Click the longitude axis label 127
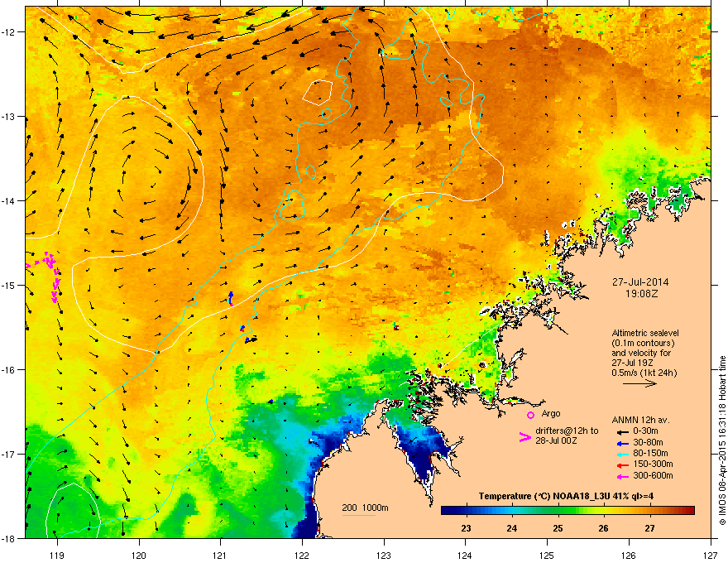728x563 pixels. pyautogui.click(x=711, y=555)
